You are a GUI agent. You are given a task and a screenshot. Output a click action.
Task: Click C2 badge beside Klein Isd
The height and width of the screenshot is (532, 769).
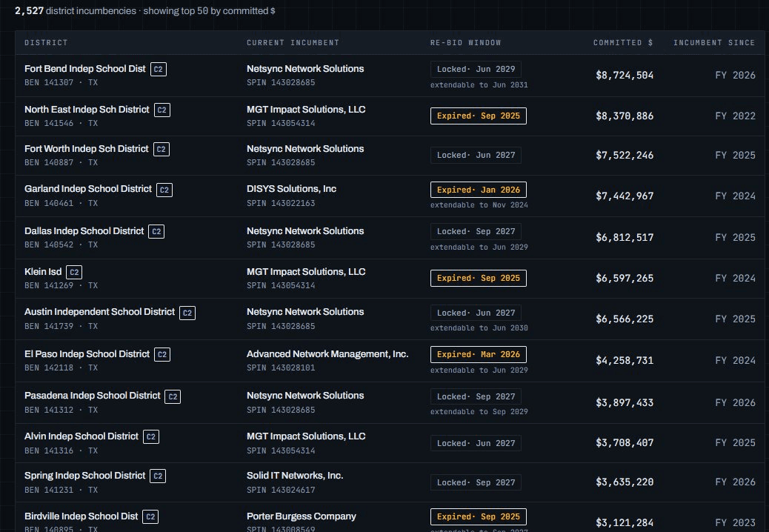tap(74, 272)
